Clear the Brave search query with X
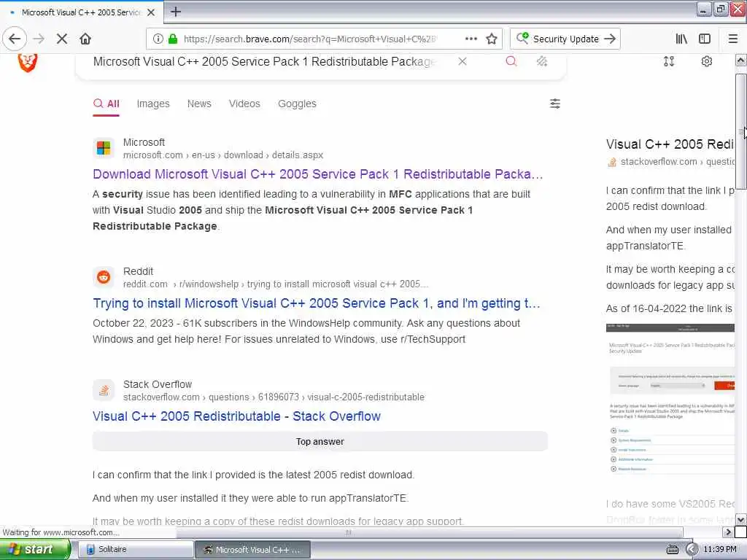The width and height of the screenshot is (747, 560). tap(462, 61)
